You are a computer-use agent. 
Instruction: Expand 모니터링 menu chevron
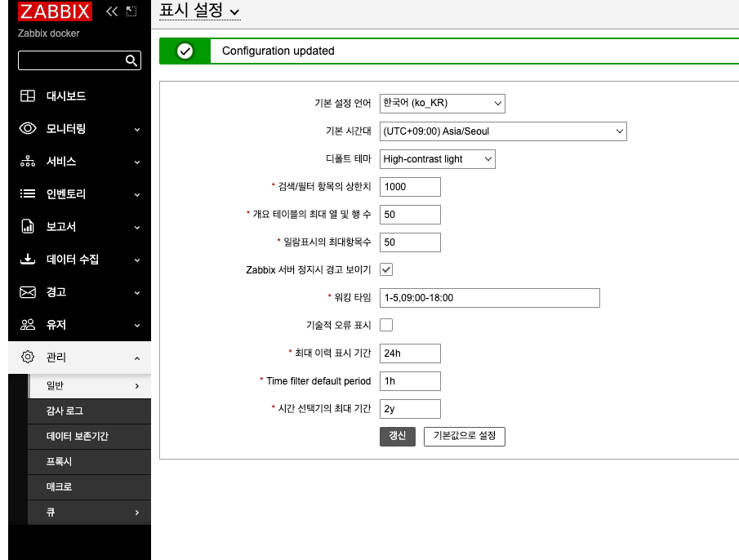137,130
